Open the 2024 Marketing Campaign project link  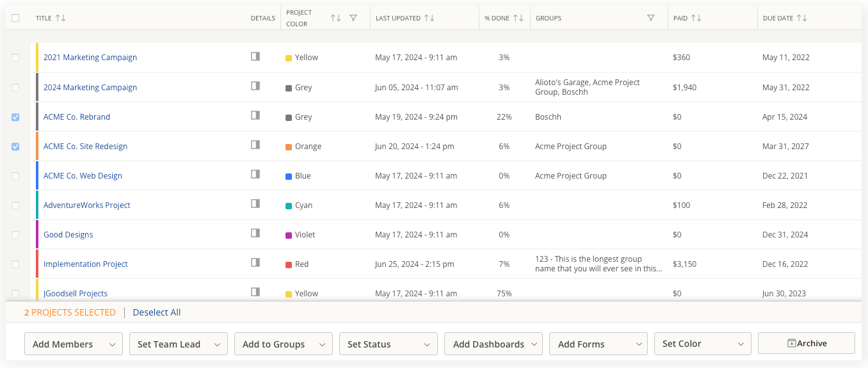pos(90,87)
